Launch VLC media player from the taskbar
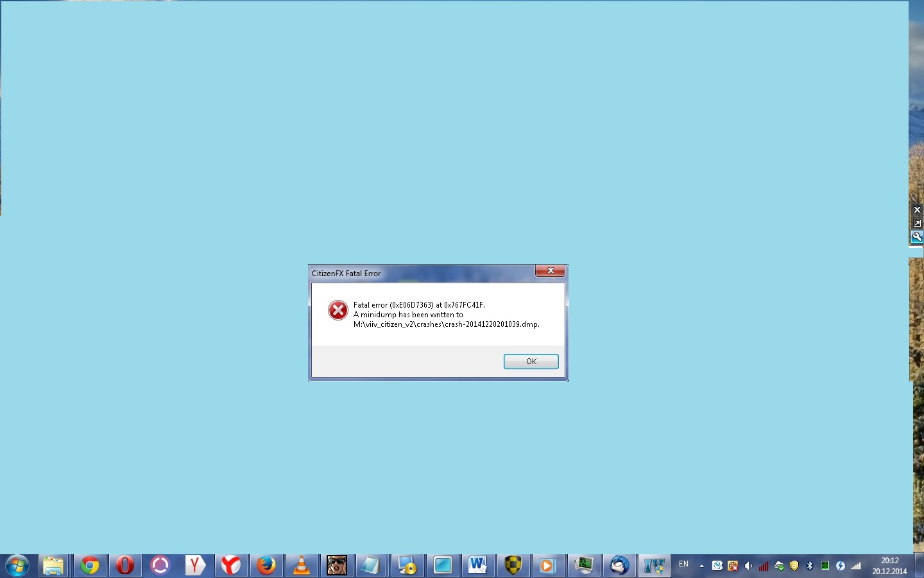 [301, 565]
